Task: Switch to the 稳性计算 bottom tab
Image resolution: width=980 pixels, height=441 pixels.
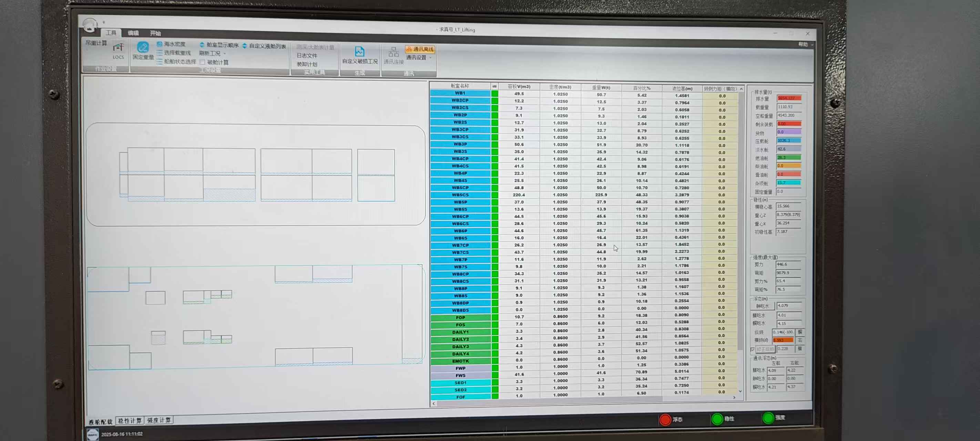Action: coord(129,420)
